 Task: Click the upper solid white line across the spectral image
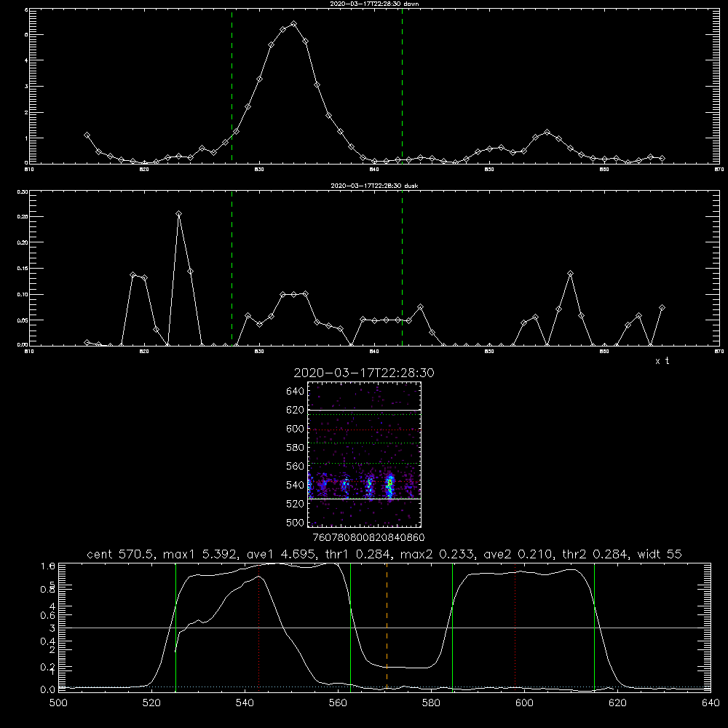point(365,410)
